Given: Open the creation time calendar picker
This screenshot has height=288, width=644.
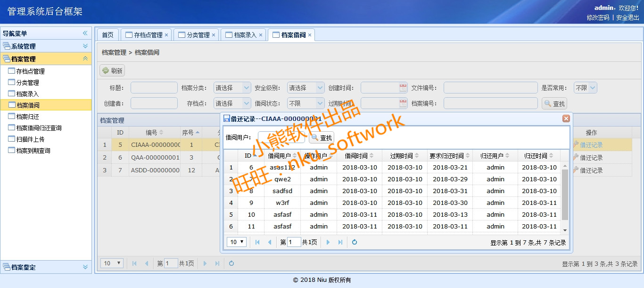Looking at the screenshot, I should (403, 88).
